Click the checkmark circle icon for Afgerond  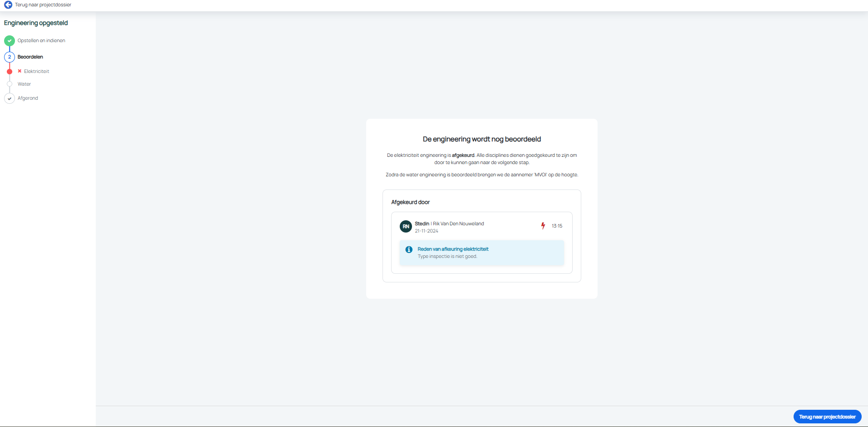click(10, 98)
